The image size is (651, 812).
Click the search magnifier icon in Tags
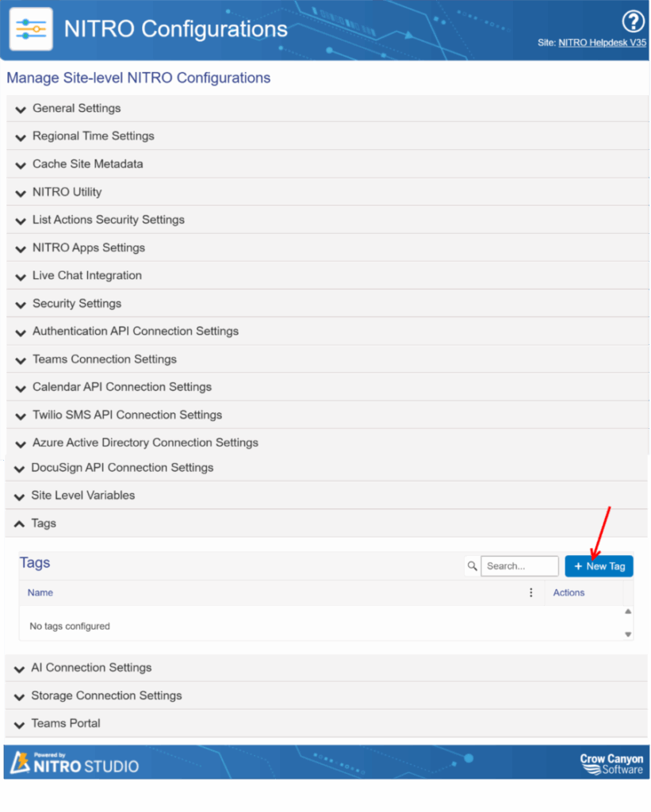(473, 566)
